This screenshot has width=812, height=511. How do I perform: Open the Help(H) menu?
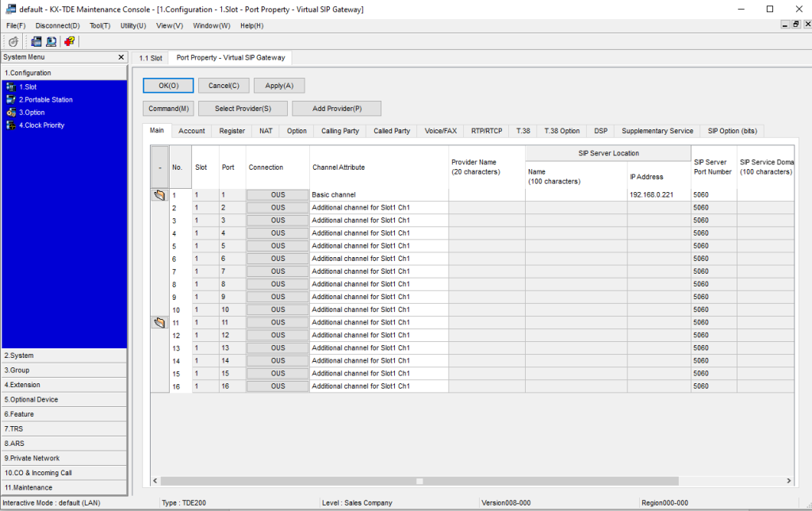(x=251, y=25)
